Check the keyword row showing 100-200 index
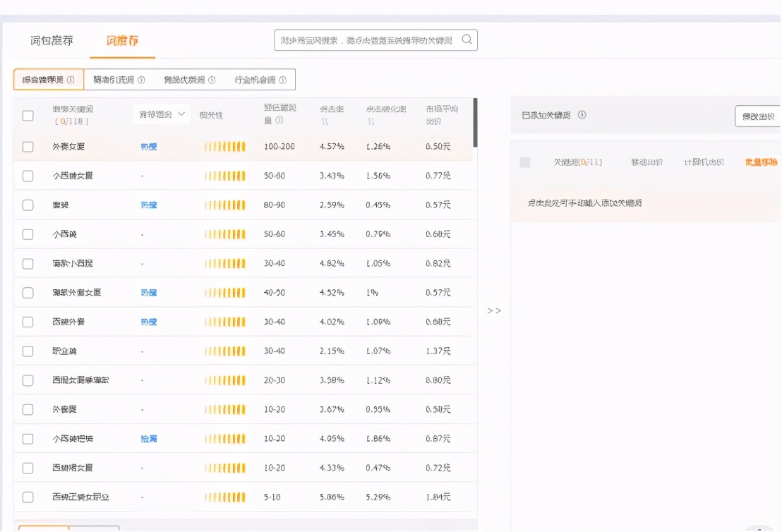Screen dimensions: 782x532 (28, 147)
